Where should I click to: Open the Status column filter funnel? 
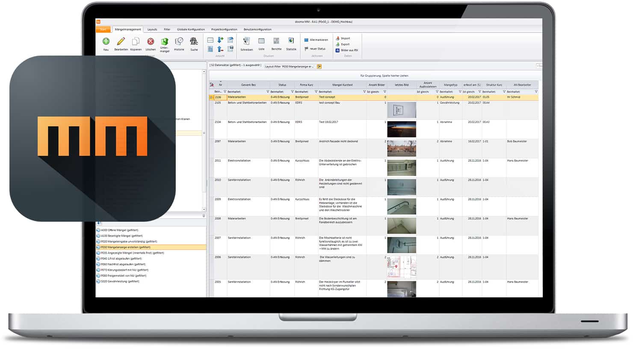(x=292, y=92)
